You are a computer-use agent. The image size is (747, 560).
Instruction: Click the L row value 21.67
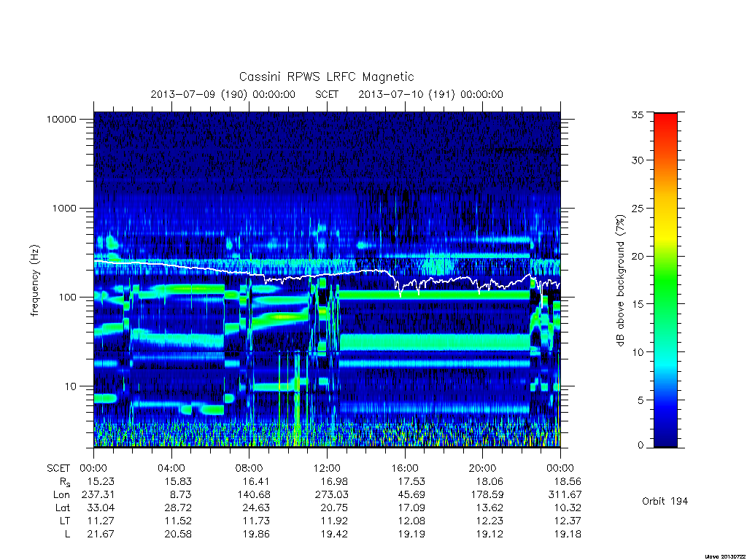(101, 534)
